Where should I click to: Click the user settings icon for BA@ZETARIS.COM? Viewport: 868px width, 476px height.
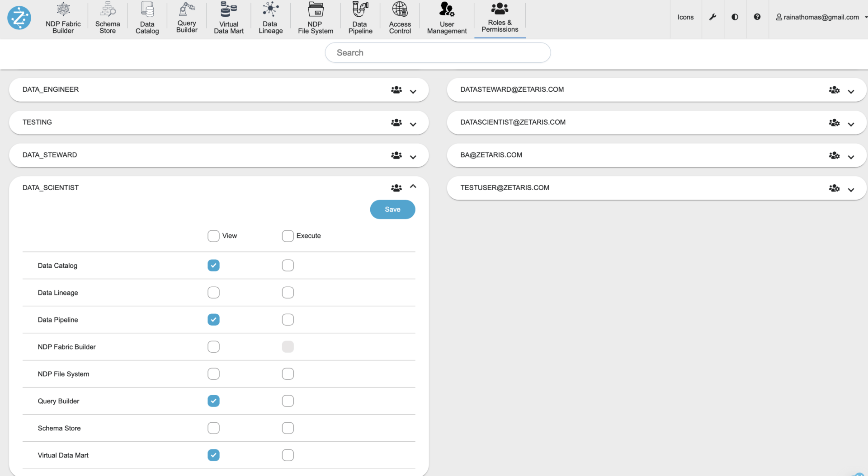[x=834, y=155]
